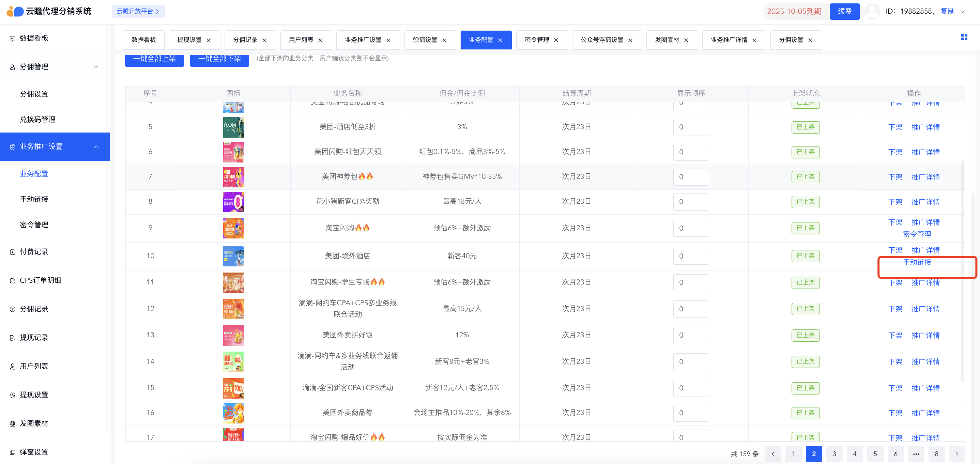Switch to the 弹窗设置 tab
The image size is (980, 464).
tap(425, 40)
